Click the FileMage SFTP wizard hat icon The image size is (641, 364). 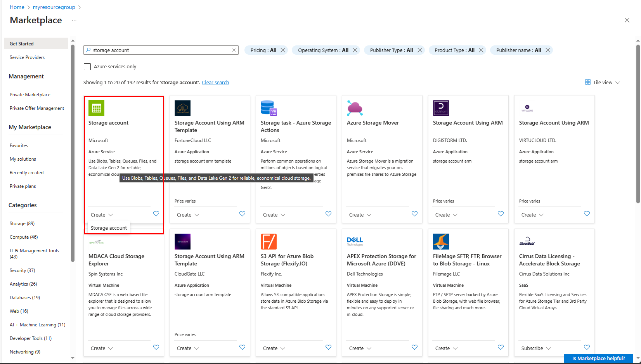click(441, 241)
